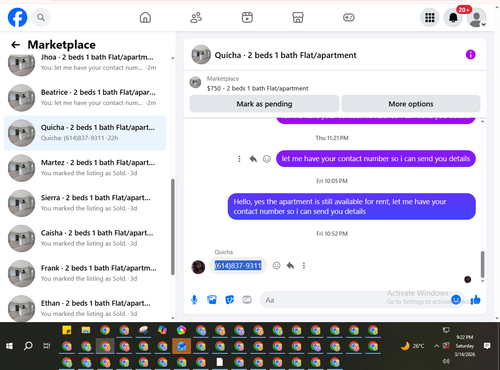Show hidden system tray icons chevron
Image resolution: width=500 pixels, height=370 pixels.
(436, 346)
